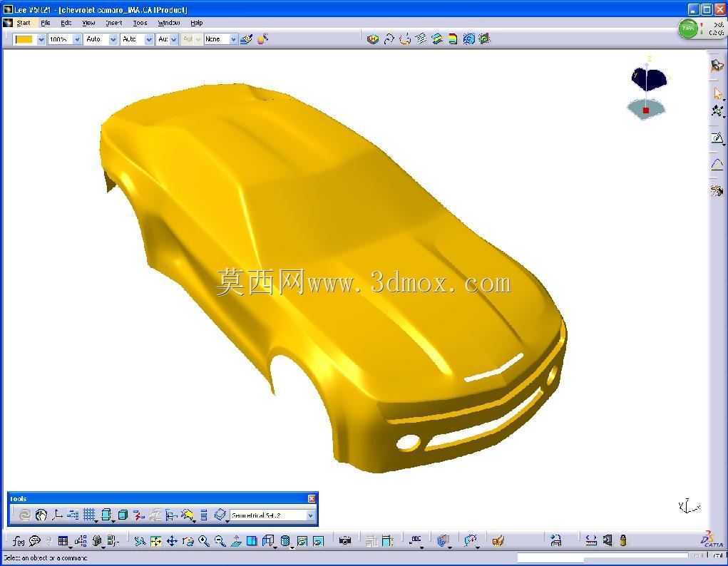Click the cyan cube icon in Tools palette
The width and height of the screenshot is (728, 566).
point(123,515)
